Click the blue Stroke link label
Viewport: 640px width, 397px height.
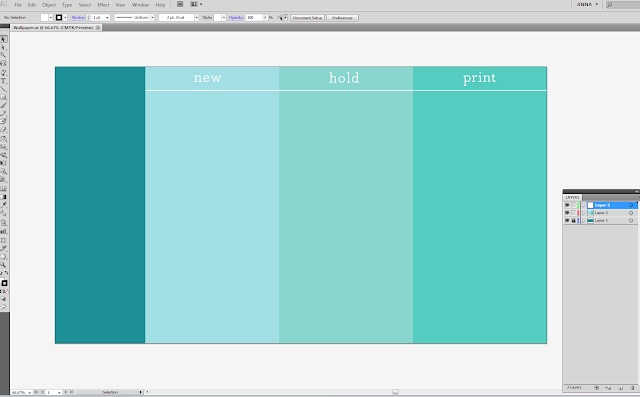pos(78,18)
